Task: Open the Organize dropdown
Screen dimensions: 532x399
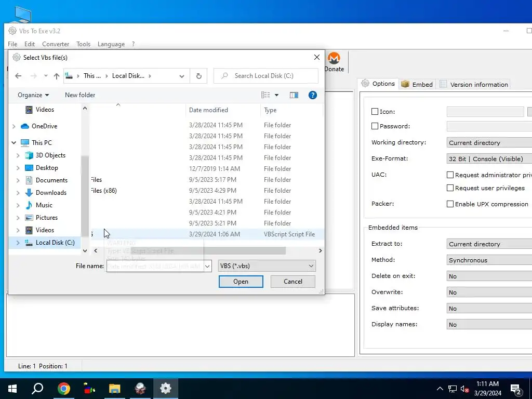Action: click(x=33, y=95)
